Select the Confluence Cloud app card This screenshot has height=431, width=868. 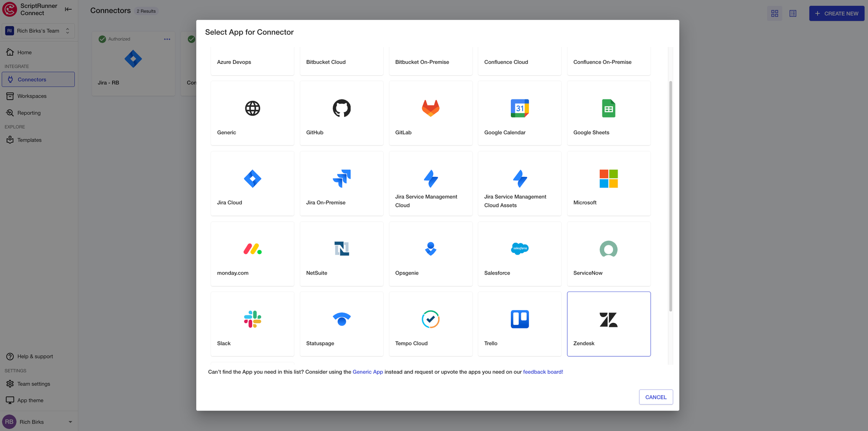[x=519, y=61]
